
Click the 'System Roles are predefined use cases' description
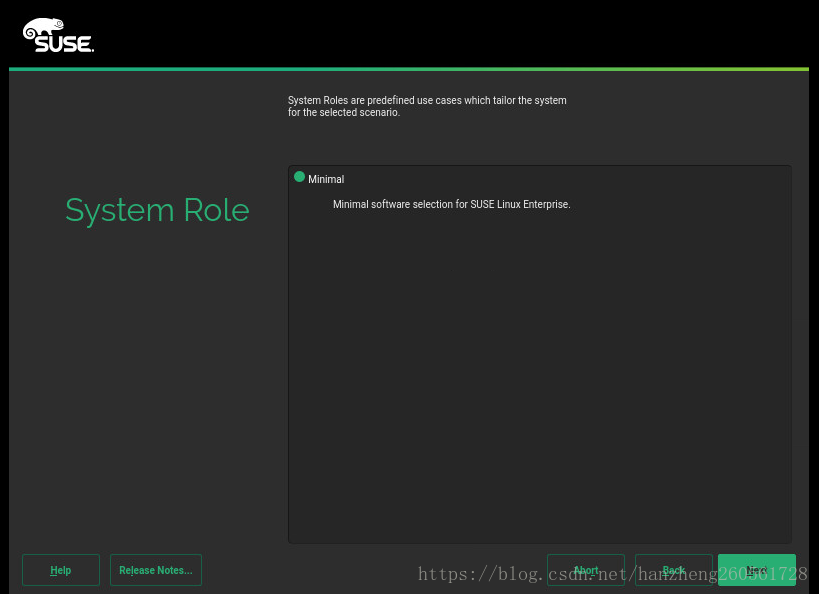point(427,106)
